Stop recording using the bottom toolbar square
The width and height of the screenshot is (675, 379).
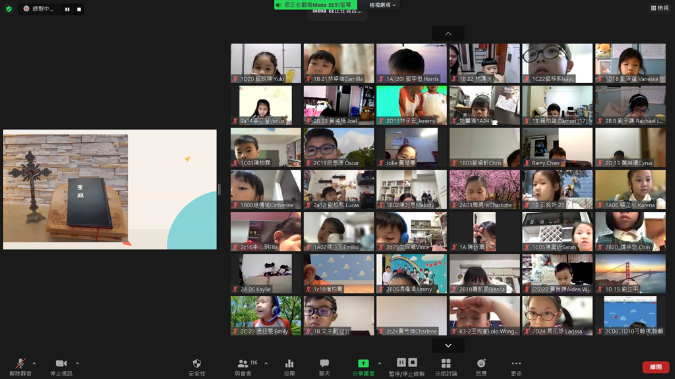pyautogui.click(x=412, y=362)
